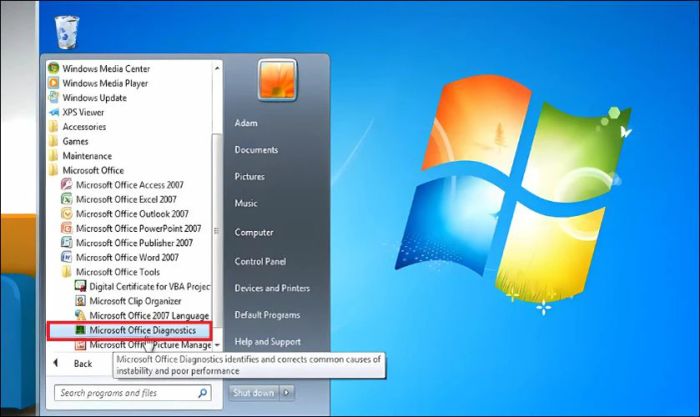Select Digital Certificate for VBA Project label
This screenshot has height=417, width=700.
[x=150, y=286]
